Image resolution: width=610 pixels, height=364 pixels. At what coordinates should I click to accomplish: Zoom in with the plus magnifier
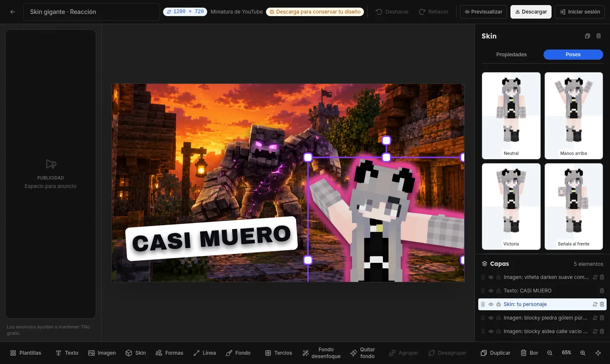583,353
